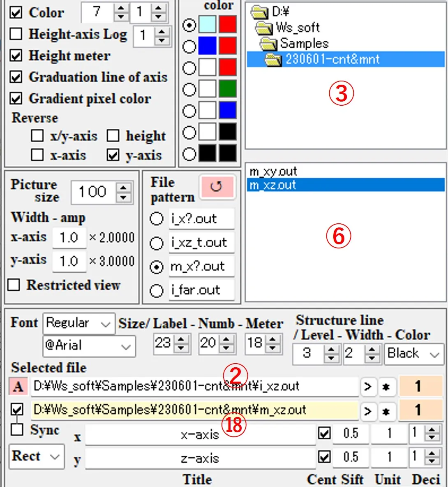Select m_xy.out in file list
The width and height of the screenshot is (448, 487).
click(x=346, y=172)
